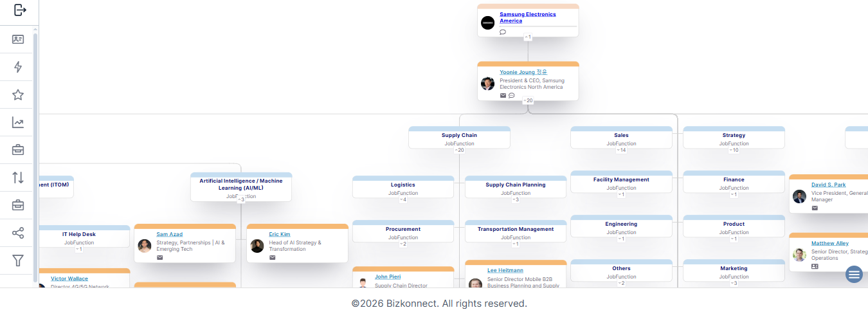Click 'President & CEO, Samsung Electronics North America' text
The height and width of the screenshot is (310, 868).
click(x=532, y=84)
